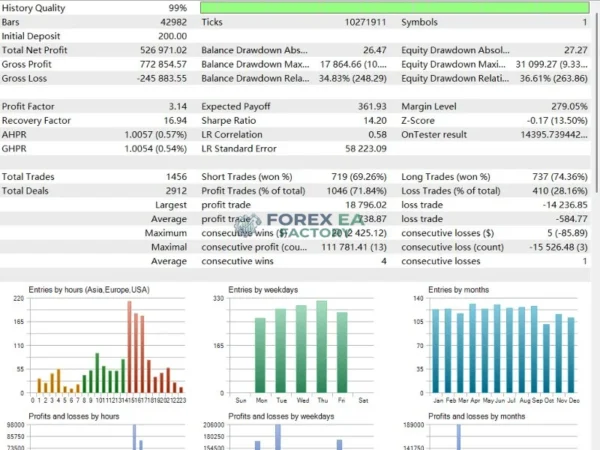Select the largest loss trade value -14 236.85
This screenshot has width=600, height=450.
pos(565,205)
